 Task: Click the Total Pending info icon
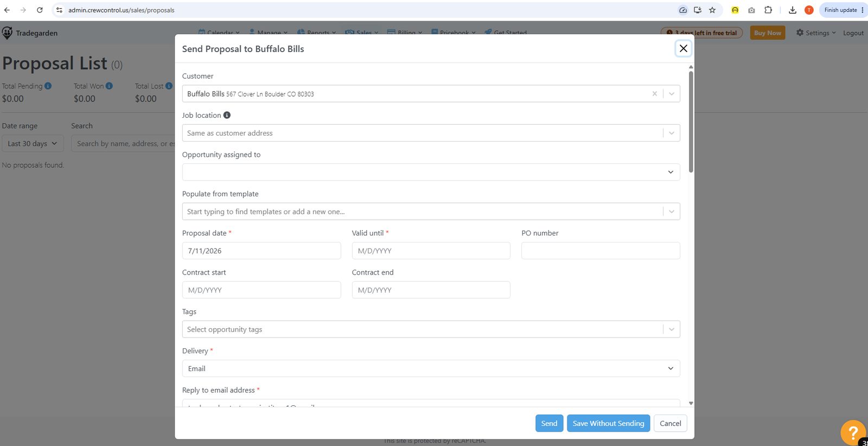coord(48,86)
